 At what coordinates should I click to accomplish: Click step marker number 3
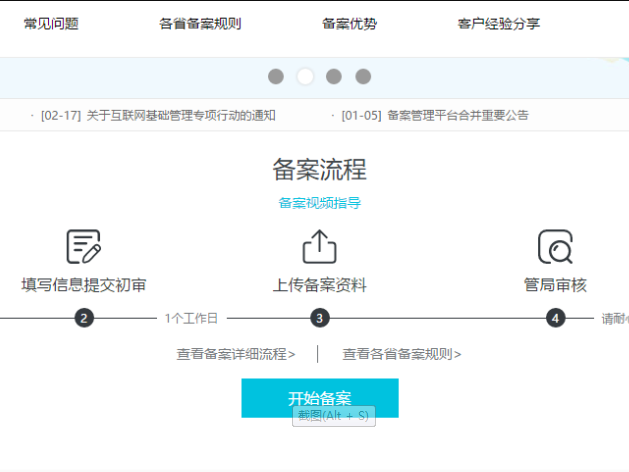click(320, 318)
